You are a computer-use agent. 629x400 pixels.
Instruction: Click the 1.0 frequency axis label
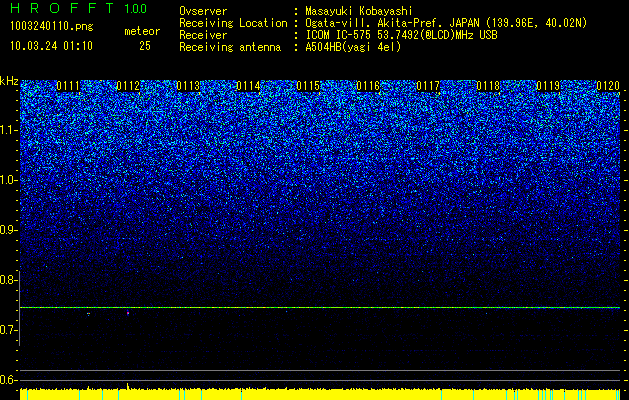click(7, 180)
